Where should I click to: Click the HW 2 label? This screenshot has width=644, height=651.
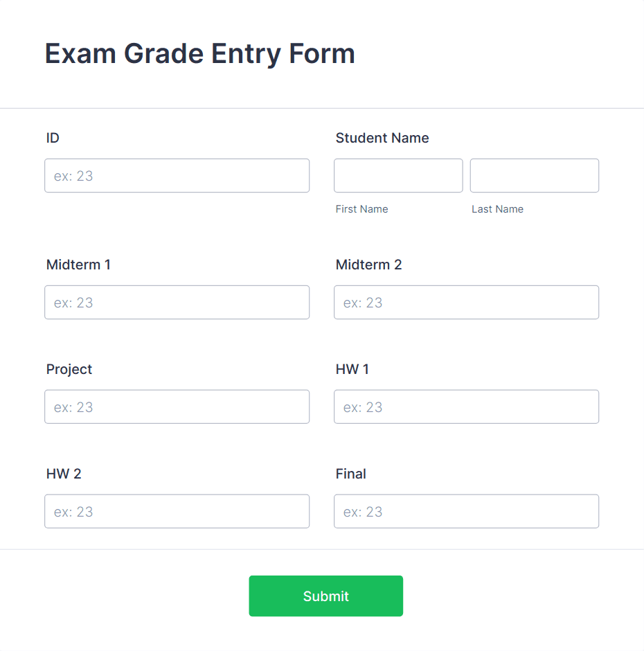63,474
